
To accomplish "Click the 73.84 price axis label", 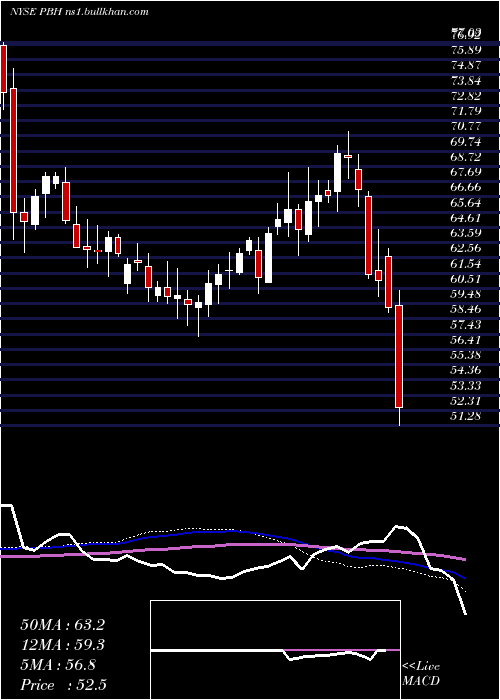I will point(466,80).
